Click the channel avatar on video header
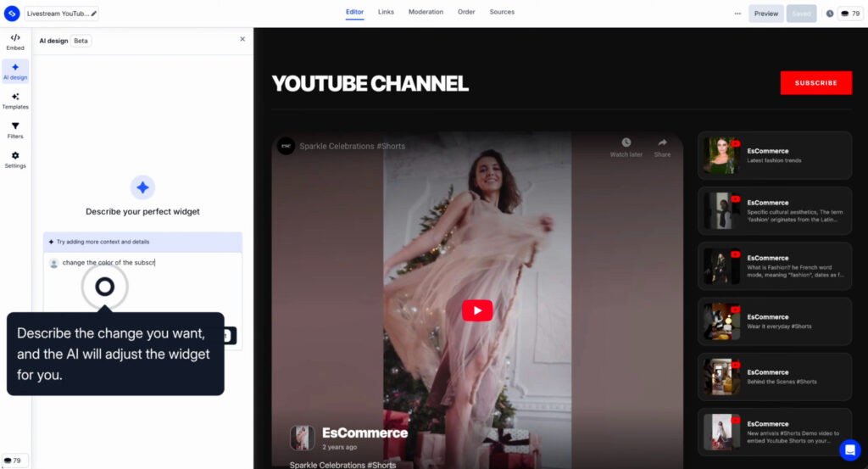 point(286,146)
